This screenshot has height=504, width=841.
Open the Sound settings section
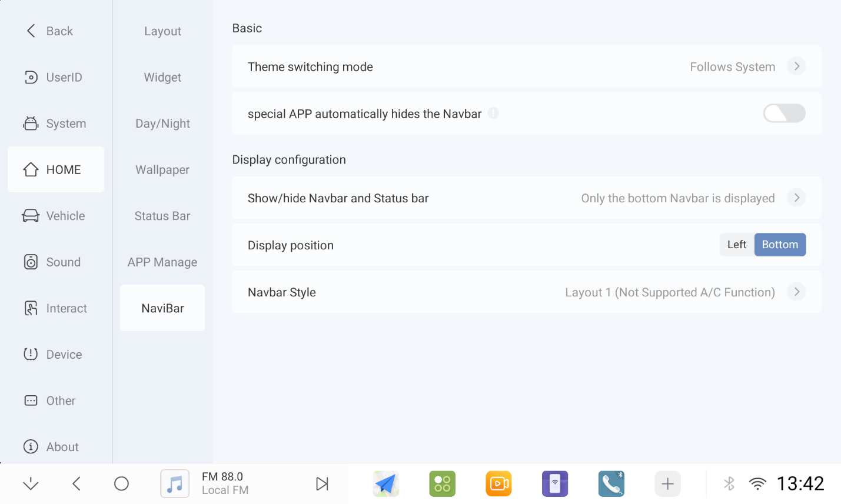(x=56, y=262)
